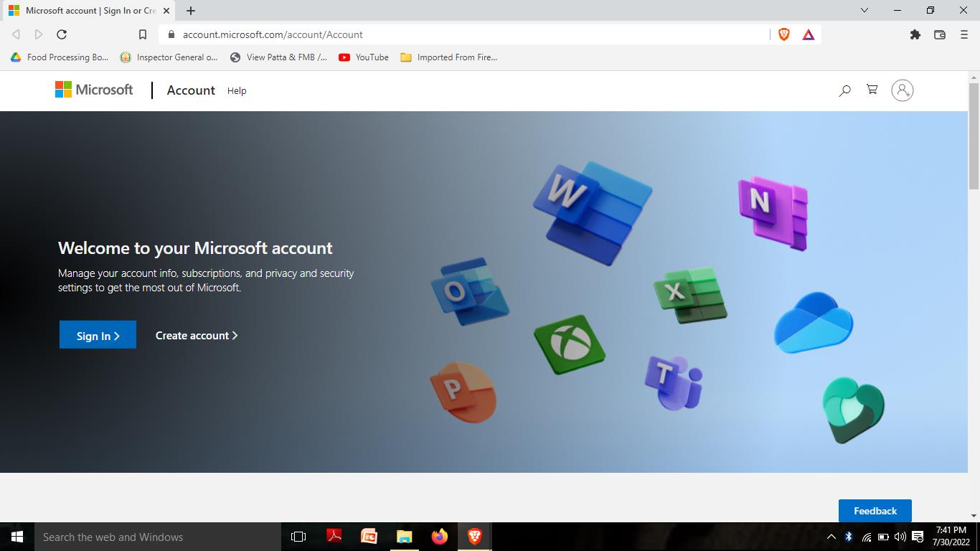Open the shopping cart icon

click(x=872, y=90)
